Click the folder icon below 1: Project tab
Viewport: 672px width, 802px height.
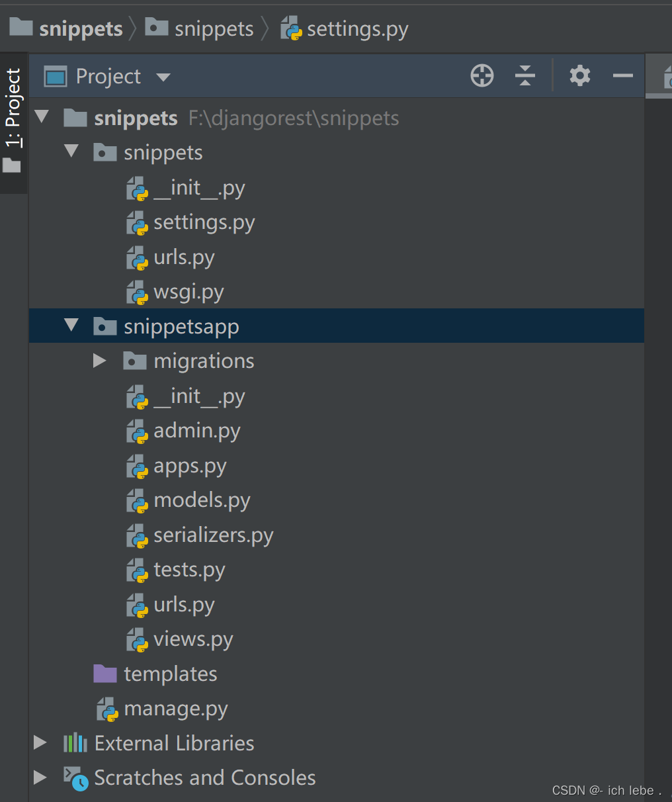[x=12, y=164]
